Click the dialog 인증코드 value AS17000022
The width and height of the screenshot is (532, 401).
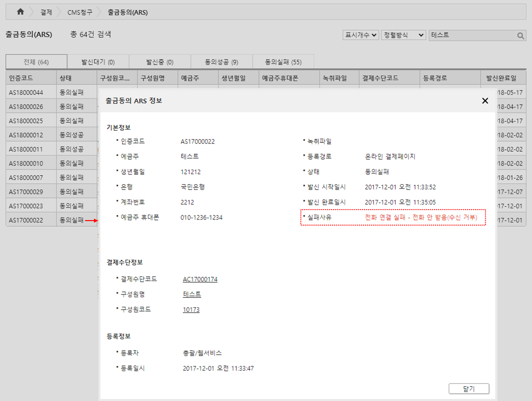tap(198, 142)
